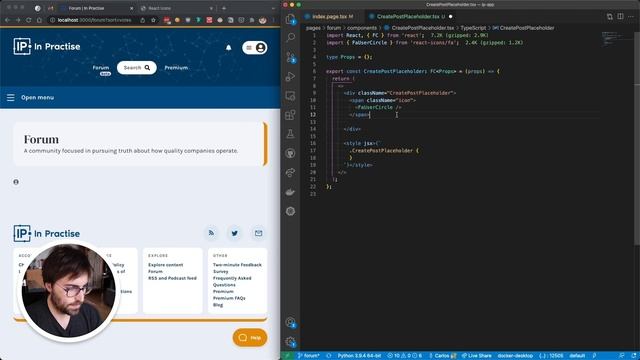640x360 pixels.
Task: Click the forum* git branch in status bar
Action: [x=309, y=356]
